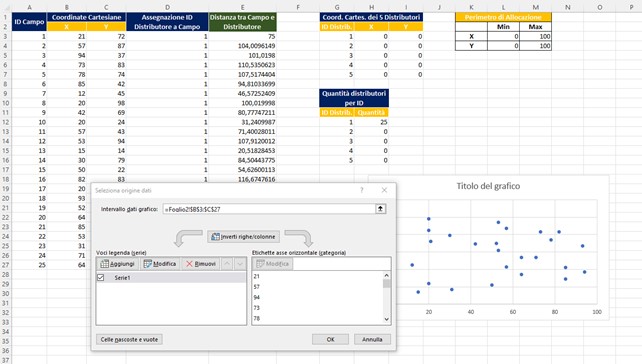Select cell with value 31,2409987

click(242, 122)
